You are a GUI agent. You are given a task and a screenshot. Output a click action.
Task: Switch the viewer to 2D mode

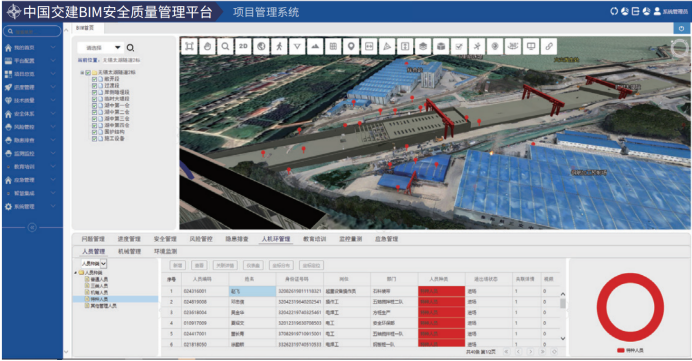(243, 46)
